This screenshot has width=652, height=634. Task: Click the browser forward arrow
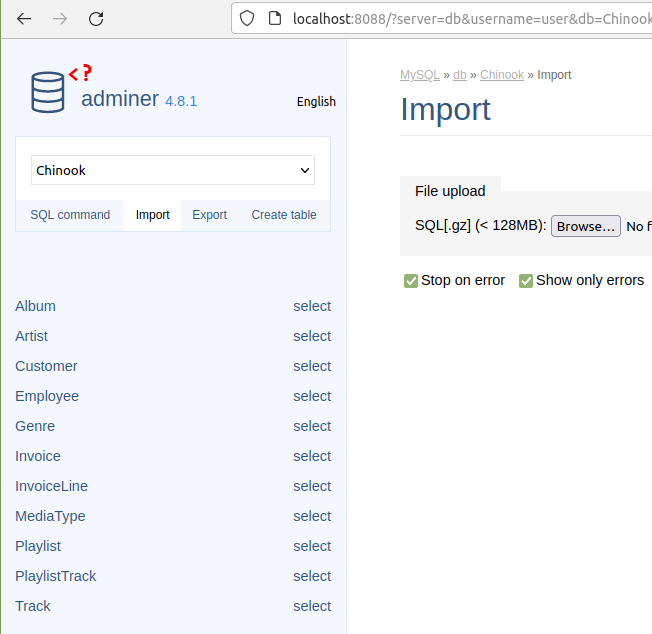60,19
